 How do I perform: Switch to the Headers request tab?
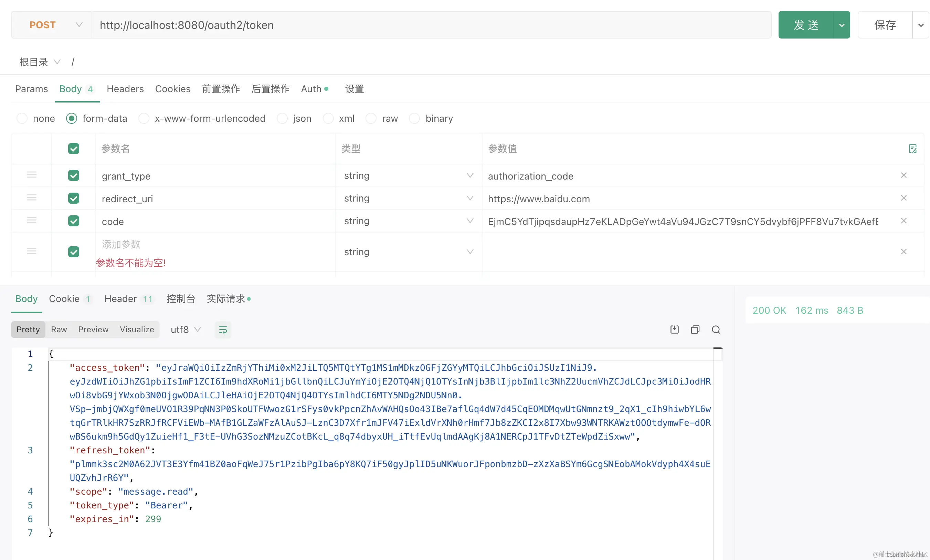(125, 89)
